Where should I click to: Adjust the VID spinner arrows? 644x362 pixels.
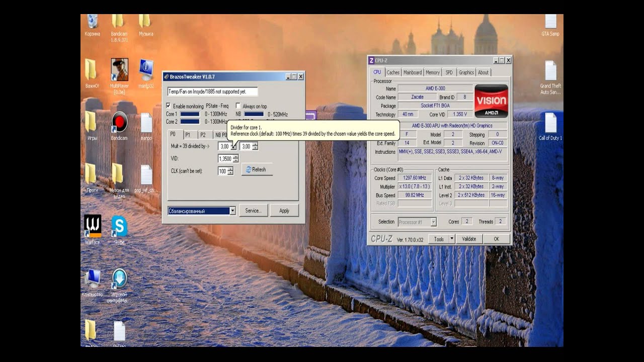[235, 158]
